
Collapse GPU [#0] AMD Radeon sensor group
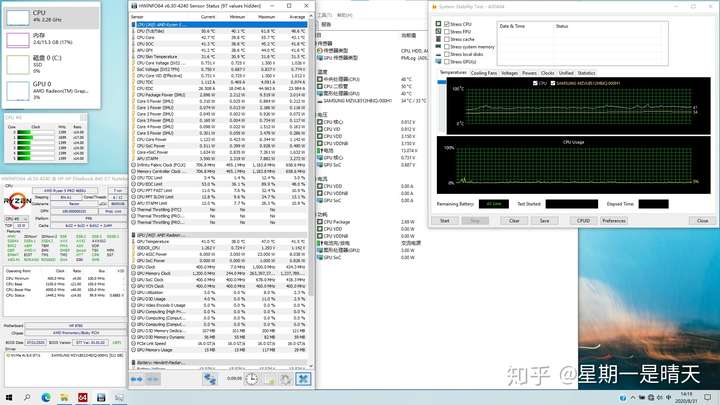[x=219, y=235]
